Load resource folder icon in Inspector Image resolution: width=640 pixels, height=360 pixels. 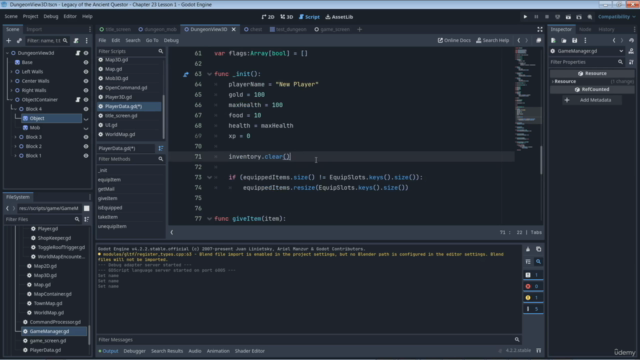[564, 40]
